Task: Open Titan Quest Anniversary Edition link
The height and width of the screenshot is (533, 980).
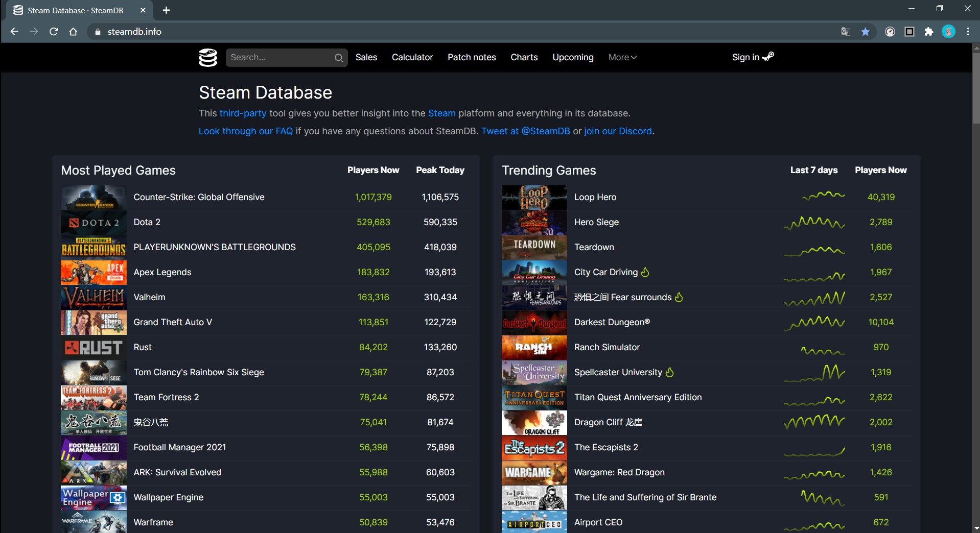Action: [638, 397]
